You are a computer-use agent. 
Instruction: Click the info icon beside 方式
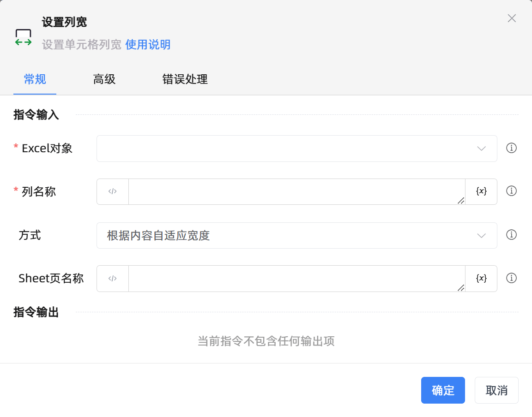pos(511,235)
